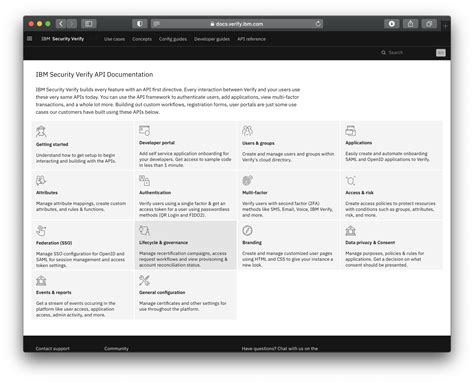
Task: Open the Applications title link
Action: click(359, 143)
